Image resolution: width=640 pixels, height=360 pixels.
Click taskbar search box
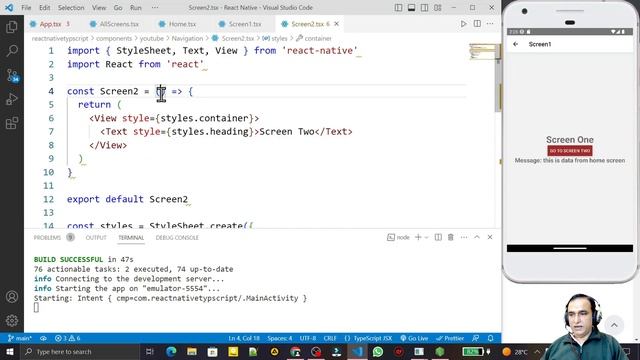click(80, 351)
